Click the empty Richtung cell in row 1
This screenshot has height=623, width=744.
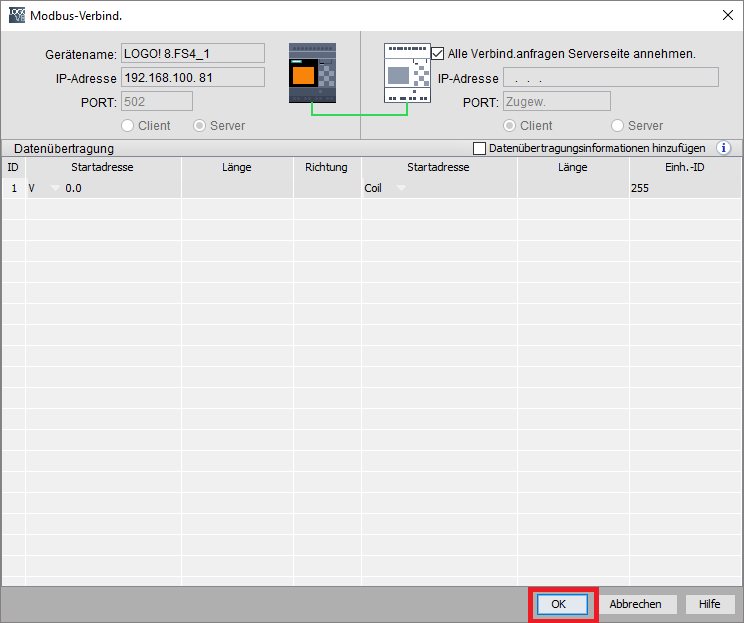pyautogui.click(x=327, y=188)
